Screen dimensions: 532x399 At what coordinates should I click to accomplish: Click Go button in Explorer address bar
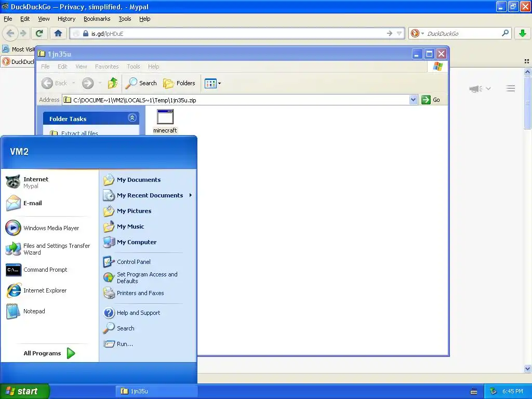431,100
